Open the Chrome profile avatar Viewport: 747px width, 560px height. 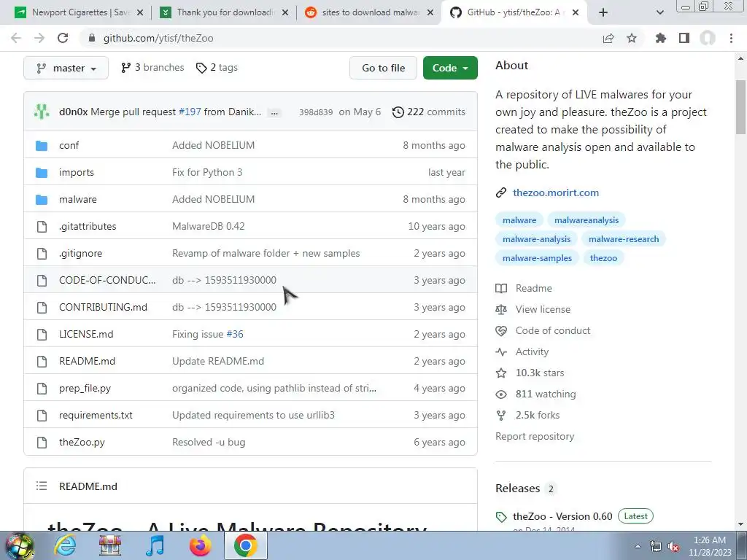click(708, 38)
